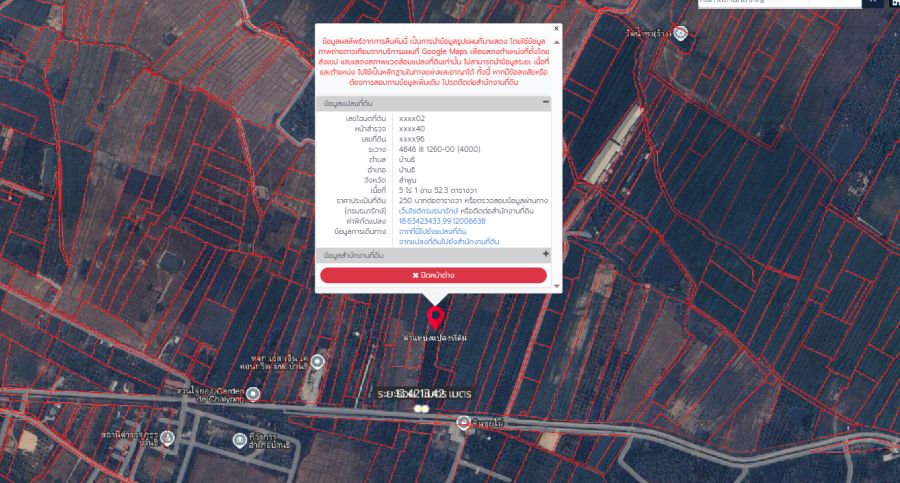Screen dimensions: 900x483
Task: Click the ที่ว่าการอำเภอบ้านธิ office marker
Action: pyautogui.click(x=240, y=439)
